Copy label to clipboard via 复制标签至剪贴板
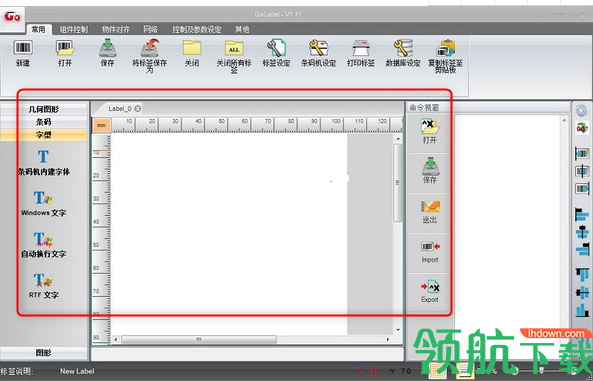The image size is (593, 381). coord(446,56)
